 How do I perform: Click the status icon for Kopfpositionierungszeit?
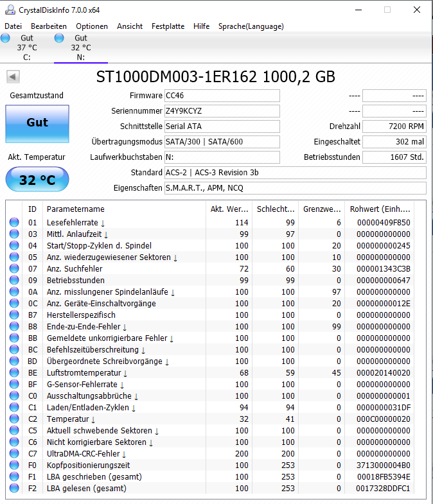coord(14,465)
